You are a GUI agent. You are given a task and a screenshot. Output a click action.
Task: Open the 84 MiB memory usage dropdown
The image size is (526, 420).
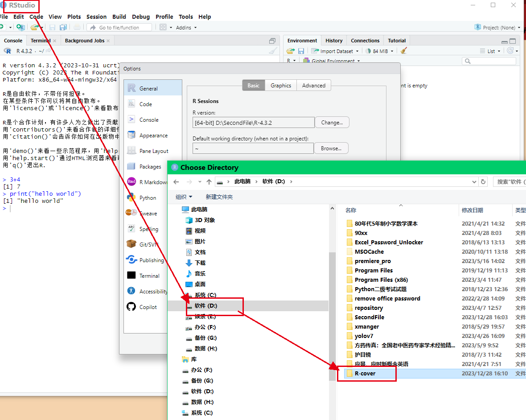pyautogui.click(x=379, y=51)
